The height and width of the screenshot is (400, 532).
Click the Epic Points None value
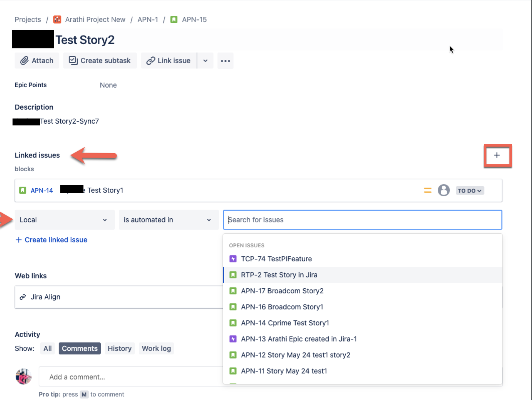[x=108, y=85]
